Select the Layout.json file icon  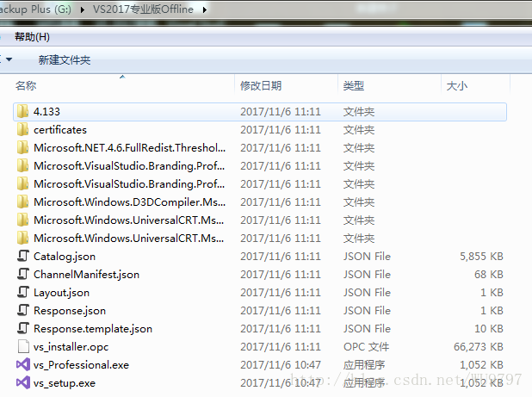23,293
